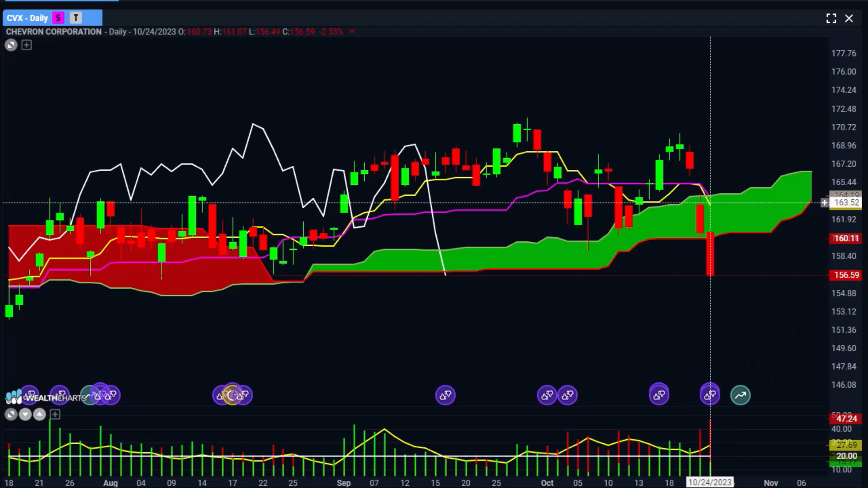Click the sentiment thumbs marker at Oct 2
The width and height of the screenshot is (868, 488).
[x=547, y=395]
